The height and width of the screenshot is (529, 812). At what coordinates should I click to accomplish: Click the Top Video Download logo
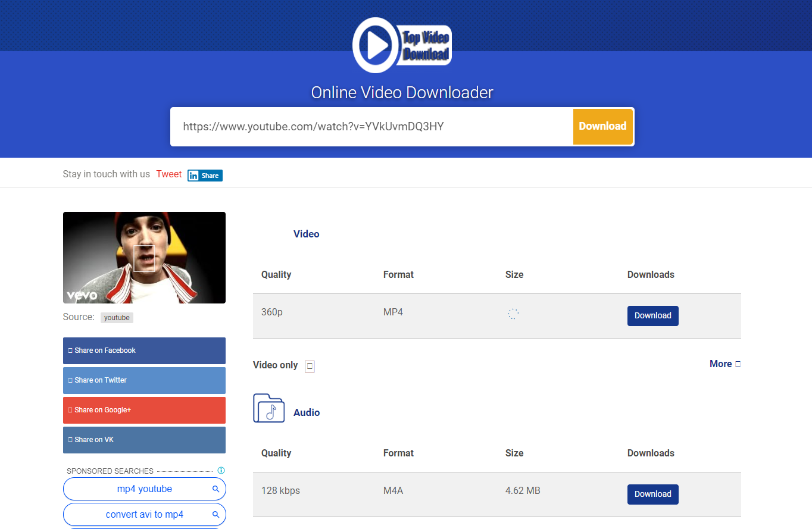402,46
